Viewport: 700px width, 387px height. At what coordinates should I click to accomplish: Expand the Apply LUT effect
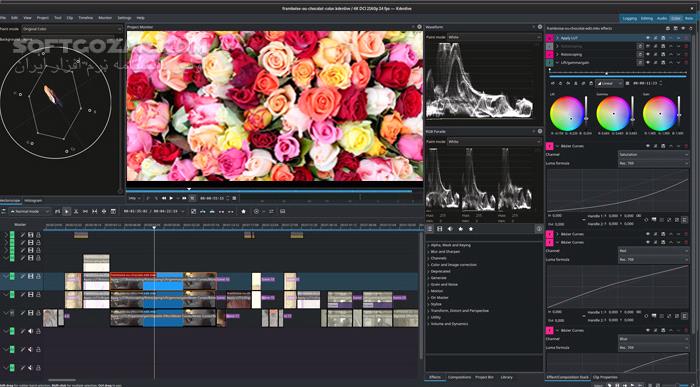pyautogui.click(x=558, y=38)
